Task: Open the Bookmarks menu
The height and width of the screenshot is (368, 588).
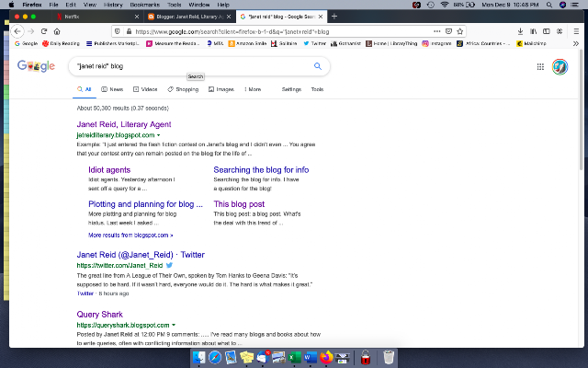Action: tap(145, 5)
